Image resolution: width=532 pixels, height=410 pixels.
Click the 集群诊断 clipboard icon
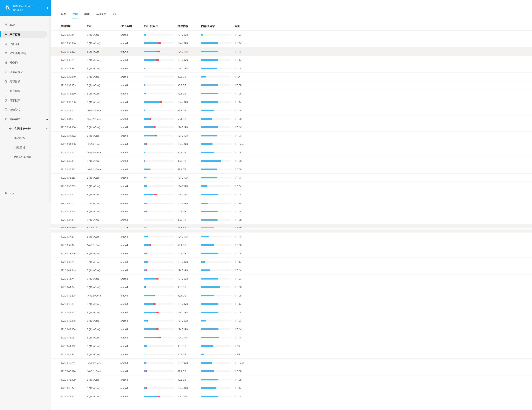[6, 82]
